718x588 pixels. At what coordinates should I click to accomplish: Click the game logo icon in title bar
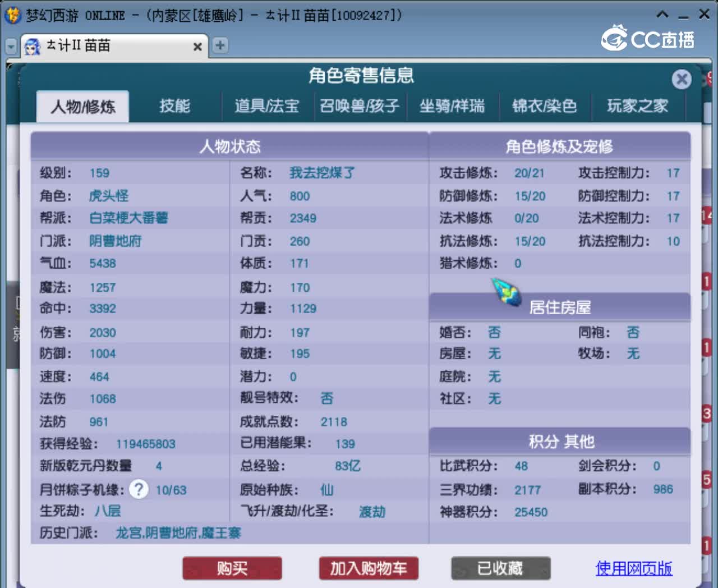pos(12,15)
